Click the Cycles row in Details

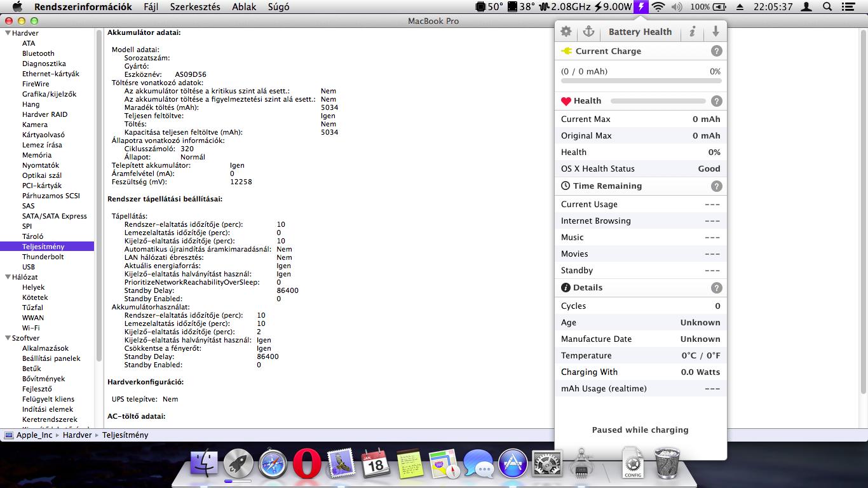pos(641,306)
